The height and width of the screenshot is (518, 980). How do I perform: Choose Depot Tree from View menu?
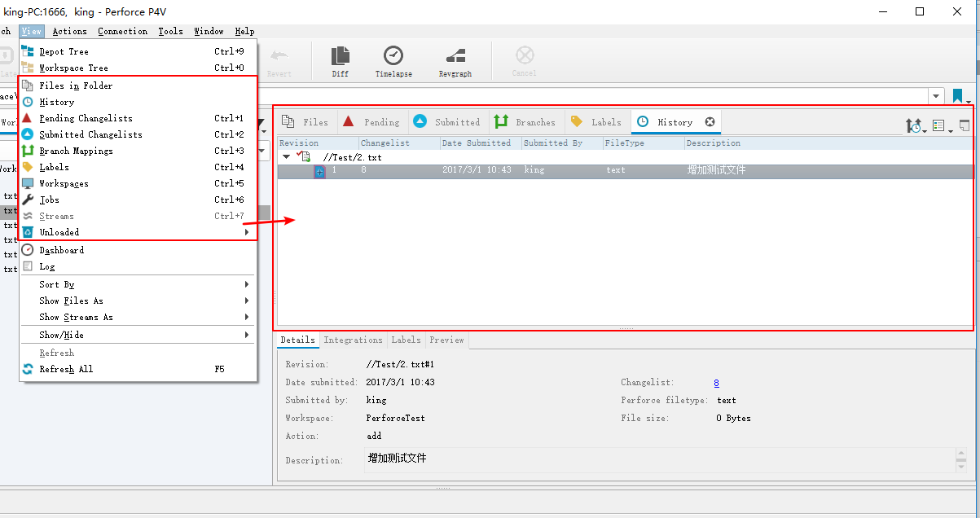click(64, 51)
